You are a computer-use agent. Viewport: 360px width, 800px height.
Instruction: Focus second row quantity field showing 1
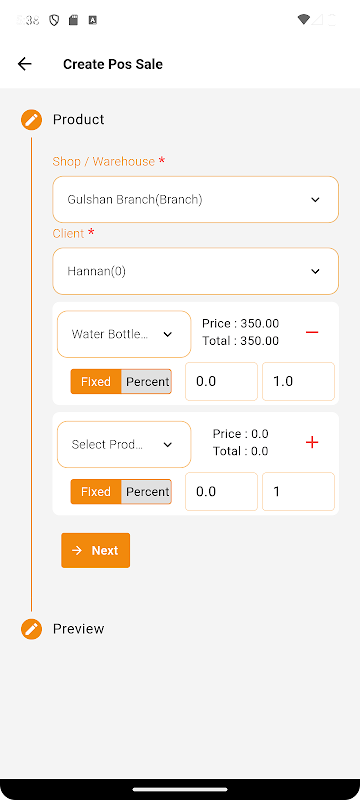click(x=298, y=492)
